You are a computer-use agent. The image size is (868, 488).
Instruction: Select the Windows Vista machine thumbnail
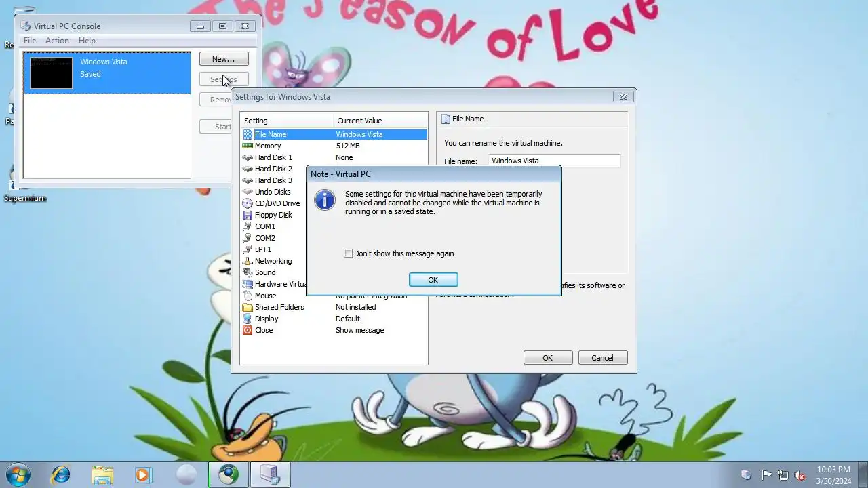pyautogui.click(x=52, y=73)
